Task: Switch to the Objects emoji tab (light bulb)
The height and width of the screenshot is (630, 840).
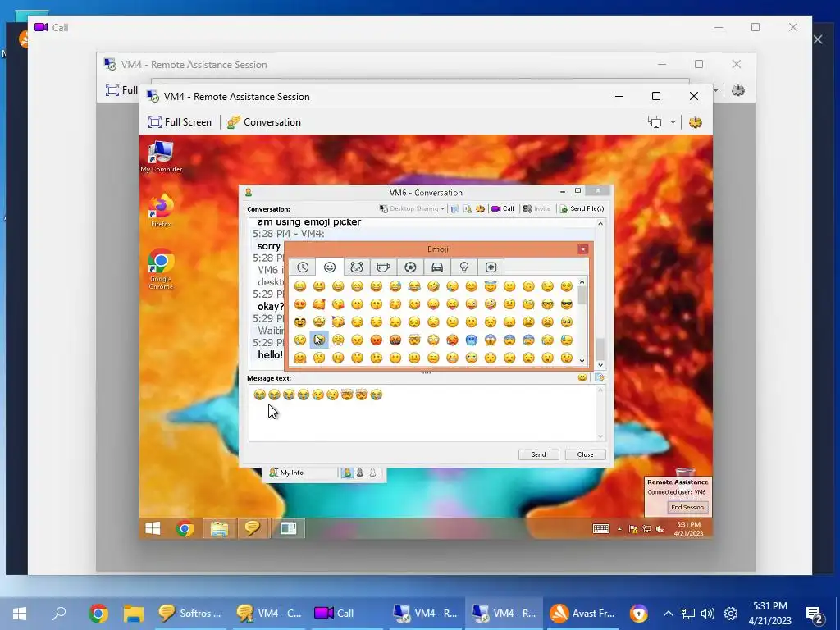Action: (x=464, y=267)
